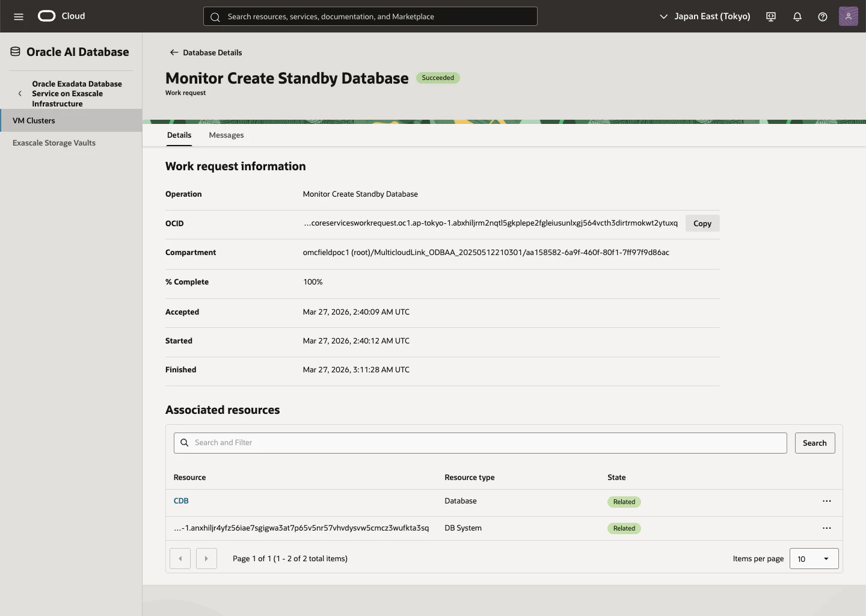Click the Search button for associated resources

815,443
